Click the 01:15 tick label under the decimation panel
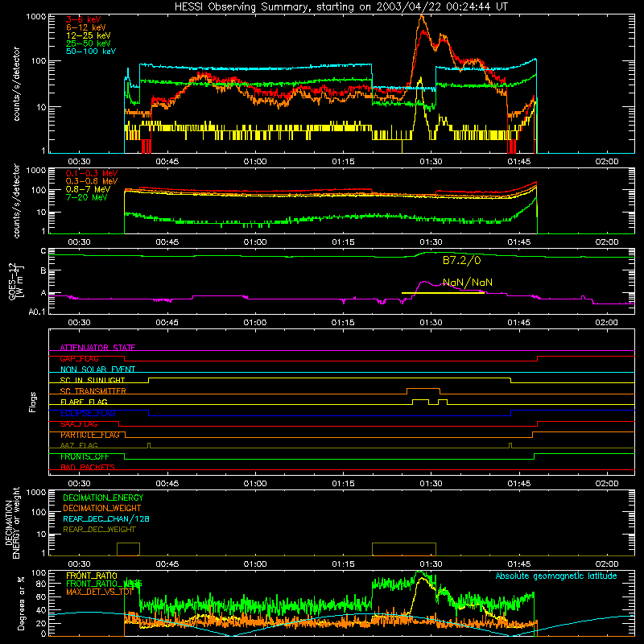This screenshot has width=644, height=644. (343, 564)
